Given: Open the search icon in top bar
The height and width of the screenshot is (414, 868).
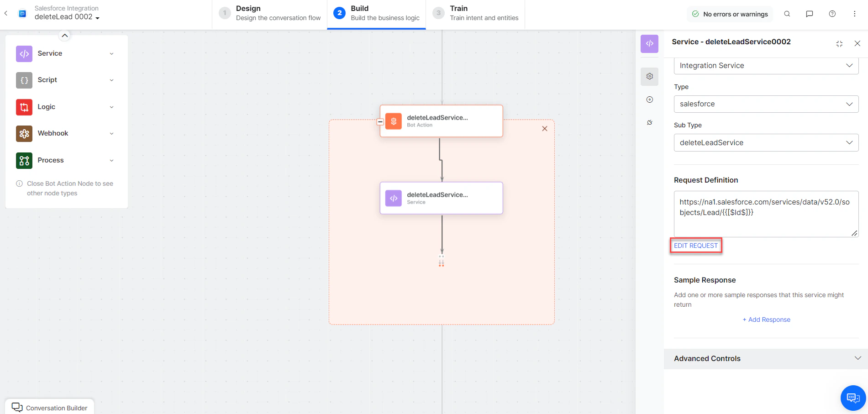Looking at the screenshot, I should pos(787,14).
